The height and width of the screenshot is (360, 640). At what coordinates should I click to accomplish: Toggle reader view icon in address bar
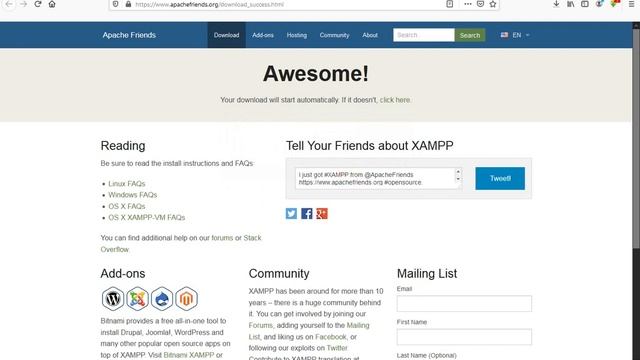(x=449, y=4)
